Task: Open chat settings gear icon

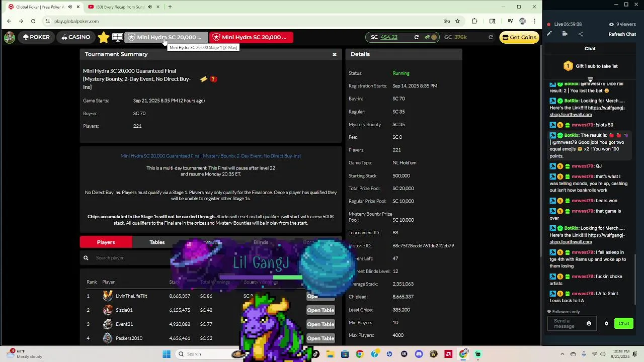Action: click(606, 324)
